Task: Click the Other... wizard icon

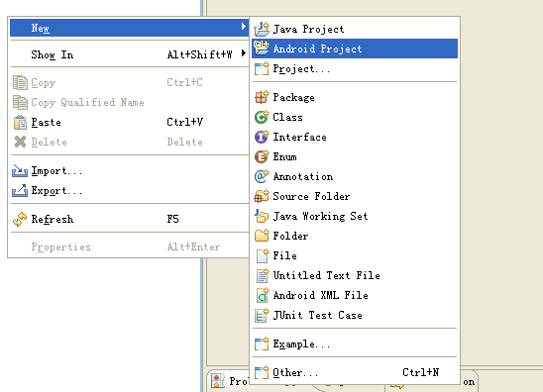Action: [262, 372]
